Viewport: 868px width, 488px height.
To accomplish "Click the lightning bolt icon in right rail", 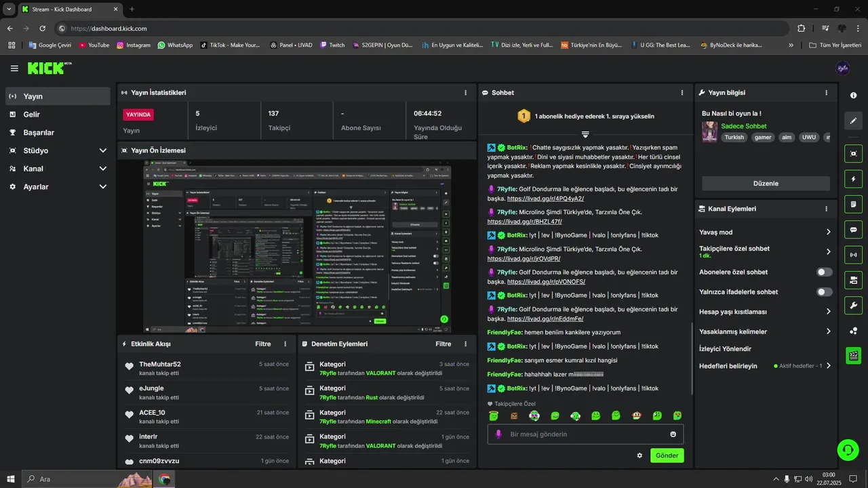I will [854, 179].
